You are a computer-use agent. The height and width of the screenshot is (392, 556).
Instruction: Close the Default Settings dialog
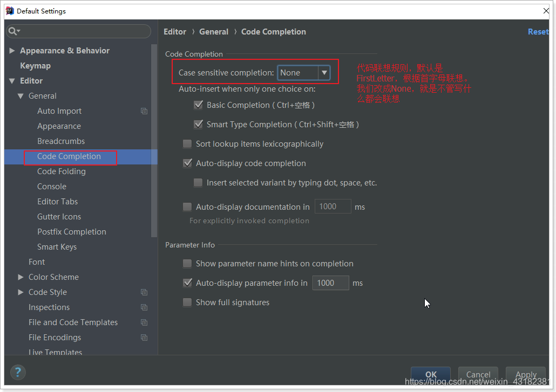point(546,11)
